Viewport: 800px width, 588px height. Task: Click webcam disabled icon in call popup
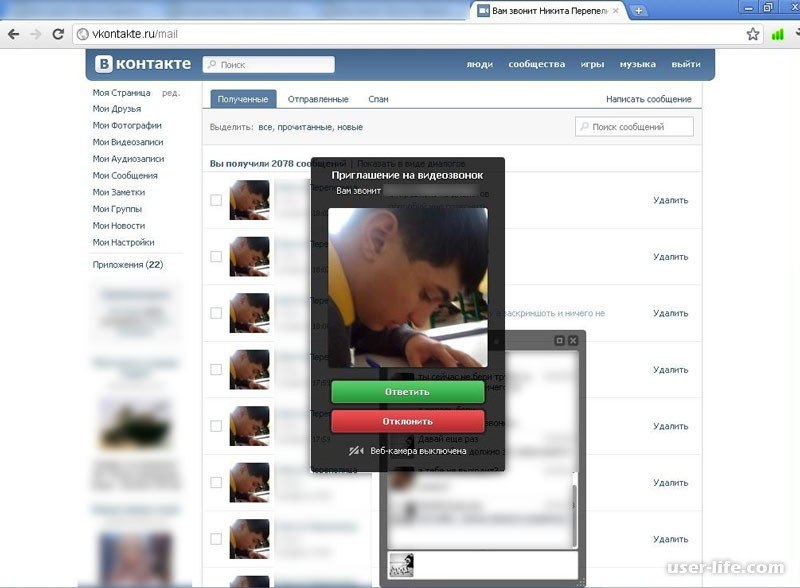(356, 451)
